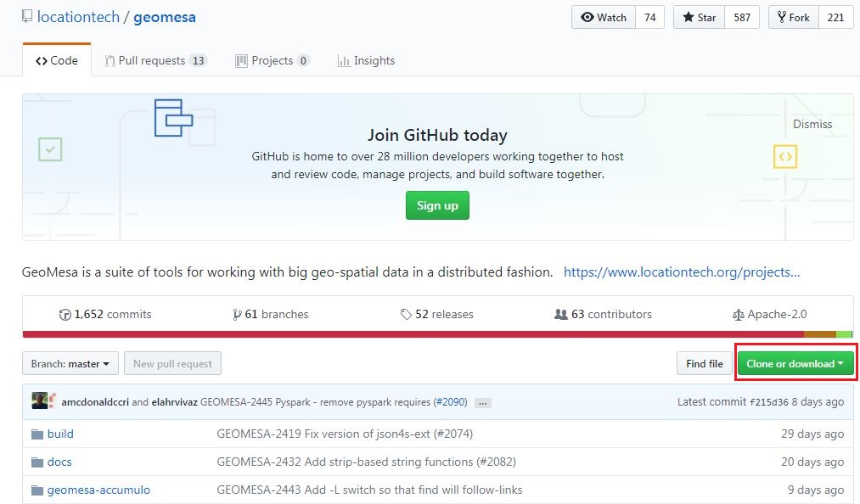Switch to the Code tab
Image resolution: width=860 pixels, height=504 pixels.
(x=57, y=60)
